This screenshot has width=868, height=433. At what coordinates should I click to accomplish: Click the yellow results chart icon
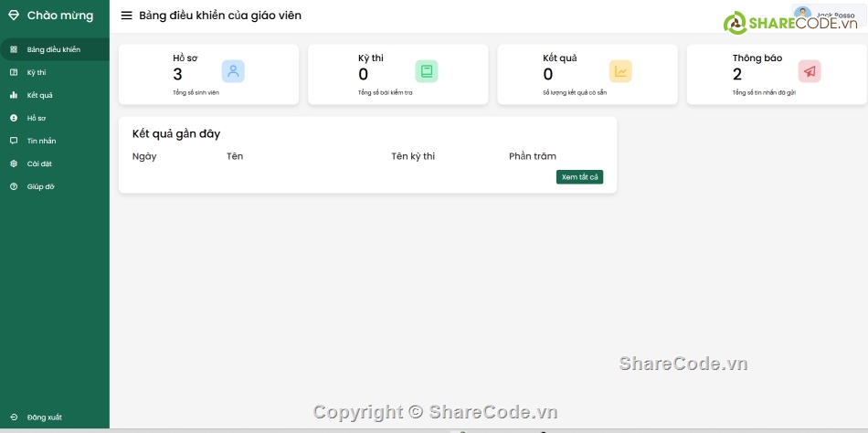coord(620,71)
